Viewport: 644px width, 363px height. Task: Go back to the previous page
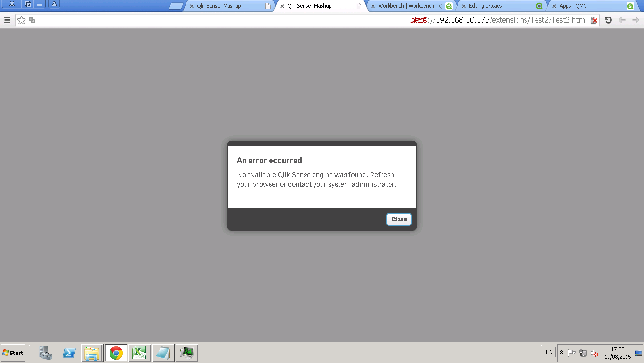pos(622,20)
